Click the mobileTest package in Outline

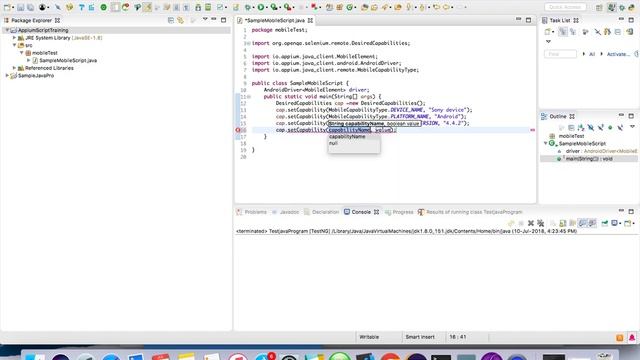pos(571,136)
